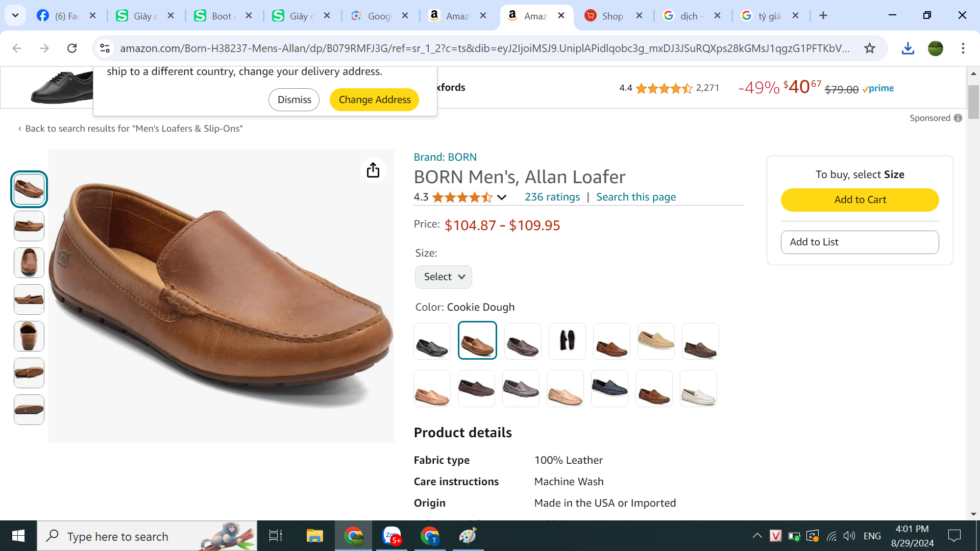980x551 pixels.
Task: Click the share icon on product image
Action: click(x=373, y=170)
